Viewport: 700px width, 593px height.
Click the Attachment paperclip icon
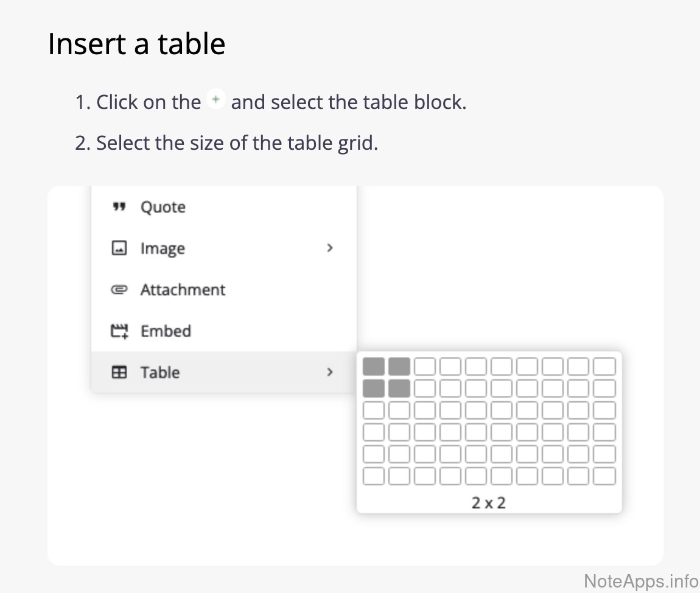click(119, 290)
